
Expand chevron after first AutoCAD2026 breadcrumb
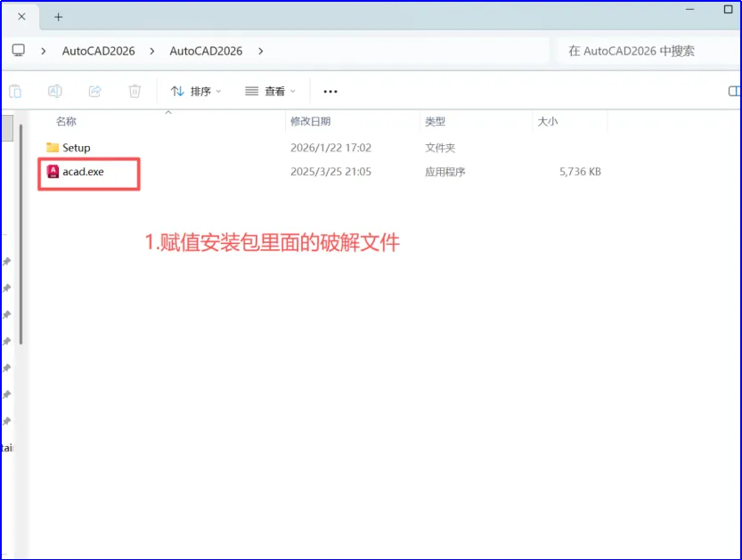[152, 51]
